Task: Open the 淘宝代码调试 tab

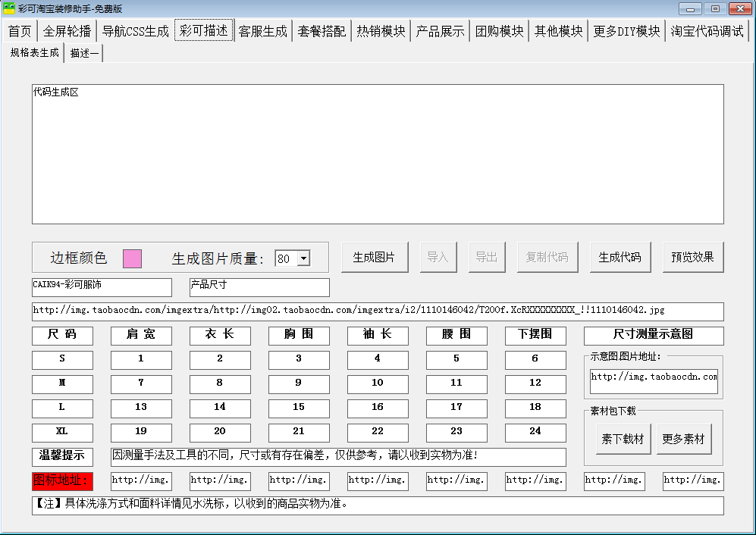Action: 707,31
